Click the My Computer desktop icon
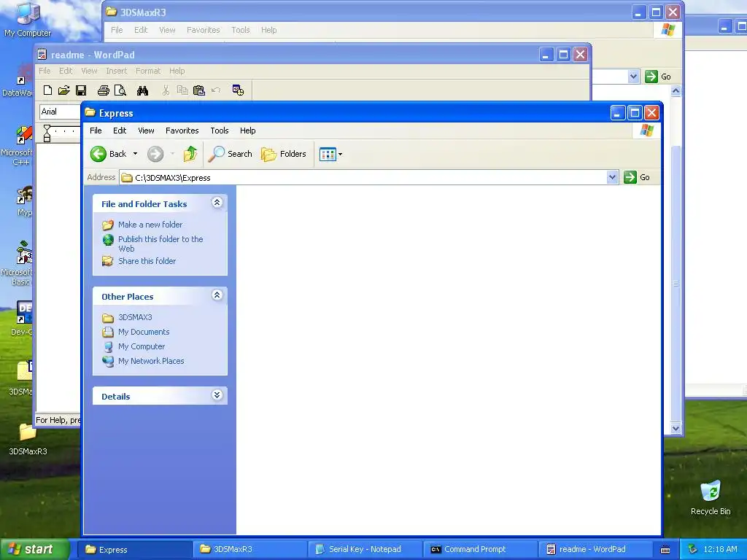This screenshot has height=560, width=747. pyautogui.click(x=28, y=20)
